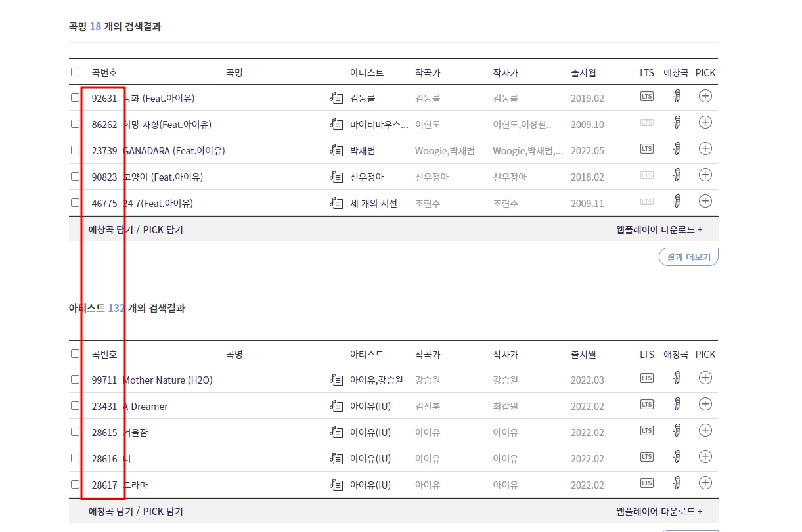
Task: Click artist name 김동률 in first row
Action: coord(363,99)
